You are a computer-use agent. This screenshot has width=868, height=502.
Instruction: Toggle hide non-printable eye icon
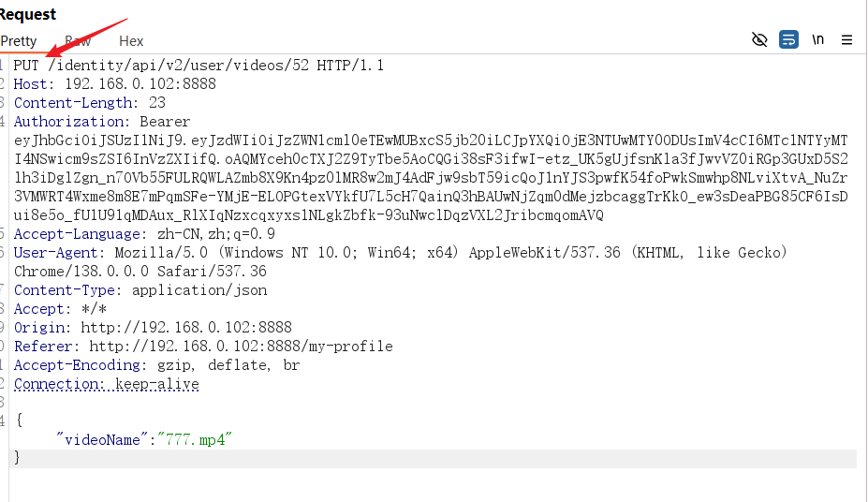click(759, 40)
